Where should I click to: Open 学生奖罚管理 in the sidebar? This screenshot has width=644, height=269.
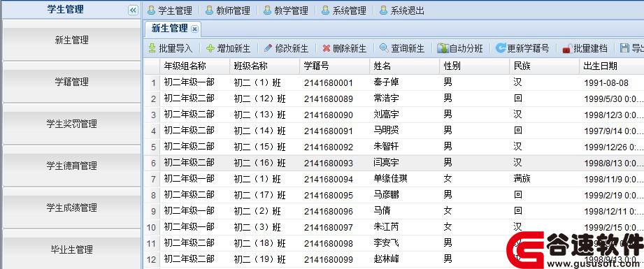[71, 124]
